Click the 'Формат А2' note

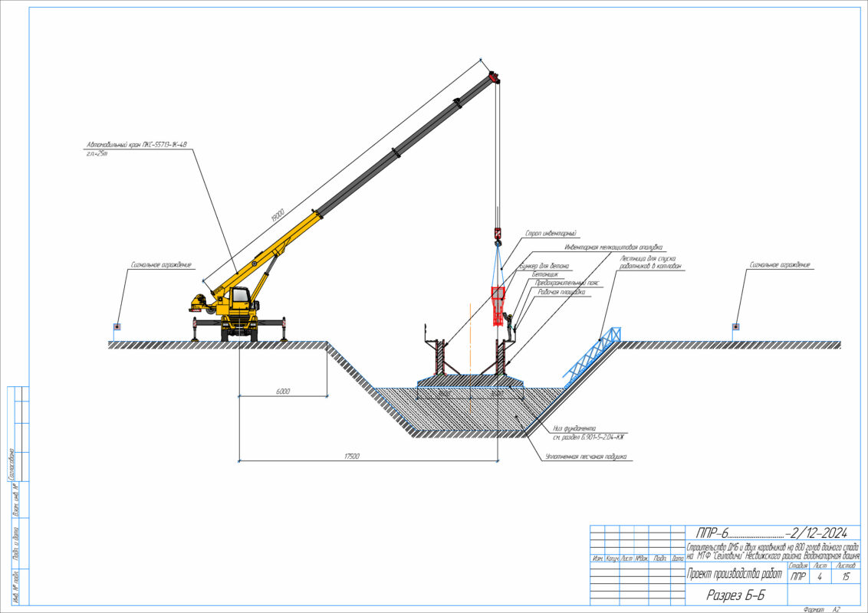click(x=821, y=609)
